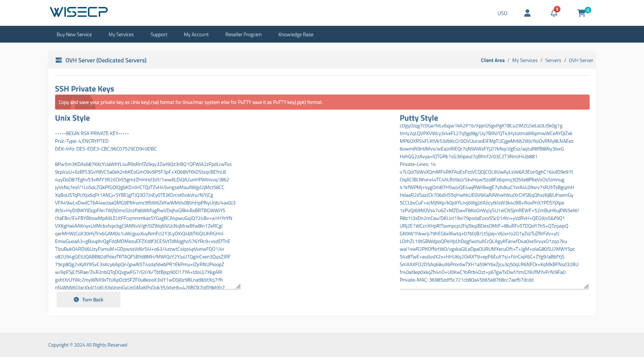This screenshot has width=644, height=357.
Task: Click the Putty Style textarea resize handle
Action: coord(586,286)
